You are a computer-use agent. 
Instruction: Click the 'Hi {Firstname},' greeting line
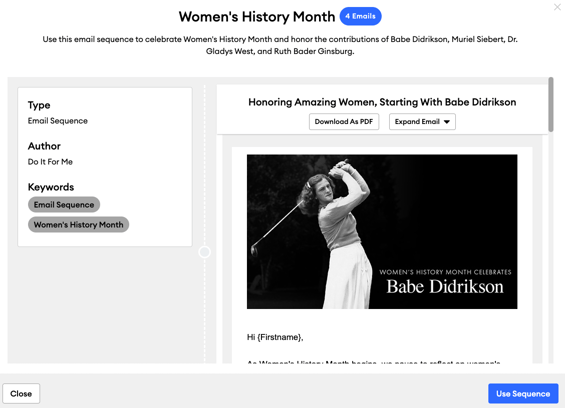(x=275, y=337)
